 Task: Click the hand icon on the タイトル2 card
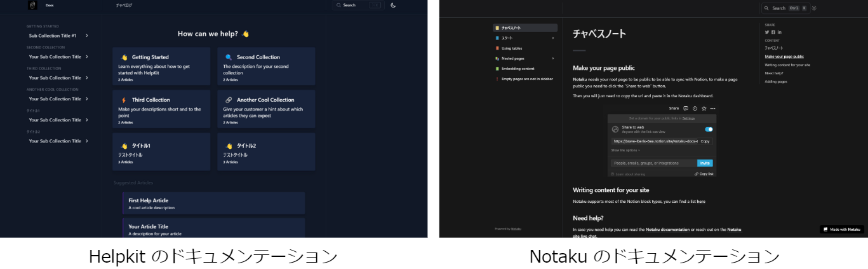click(x=229, y=146)
